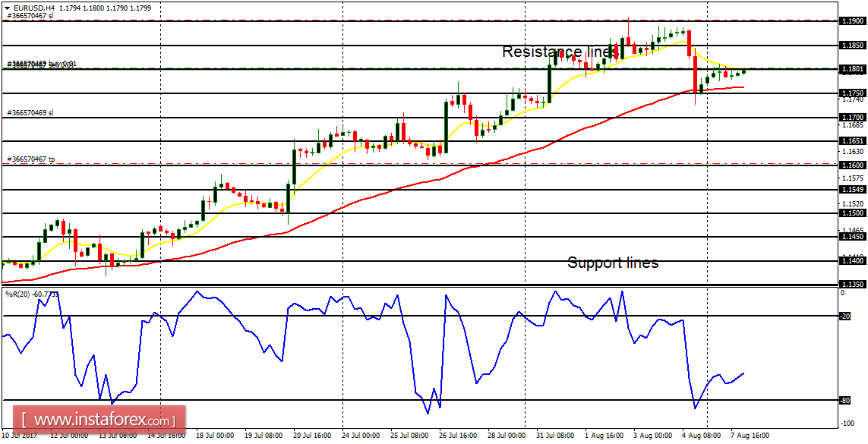Click the 1.1600 price level label
The height and width of the screenshot is (444, 868).
pos(852,165)
